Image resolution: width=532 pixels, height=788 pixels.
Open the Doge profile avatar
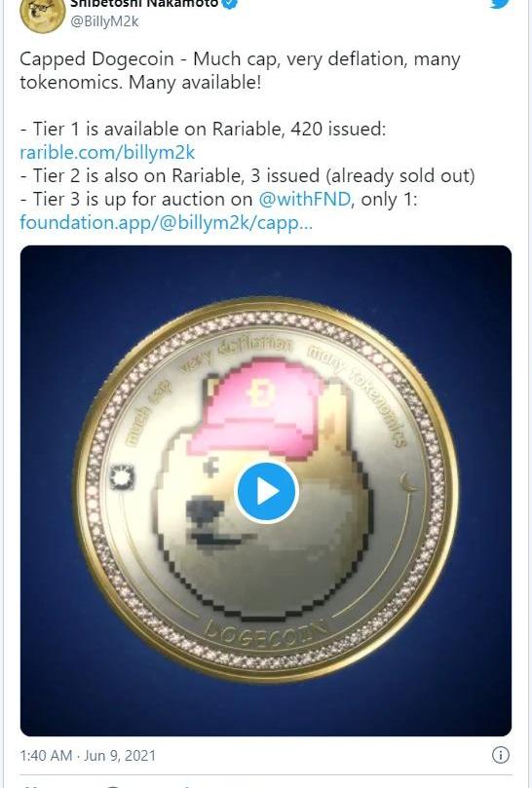pyautogui.click(x=42, y=15)
